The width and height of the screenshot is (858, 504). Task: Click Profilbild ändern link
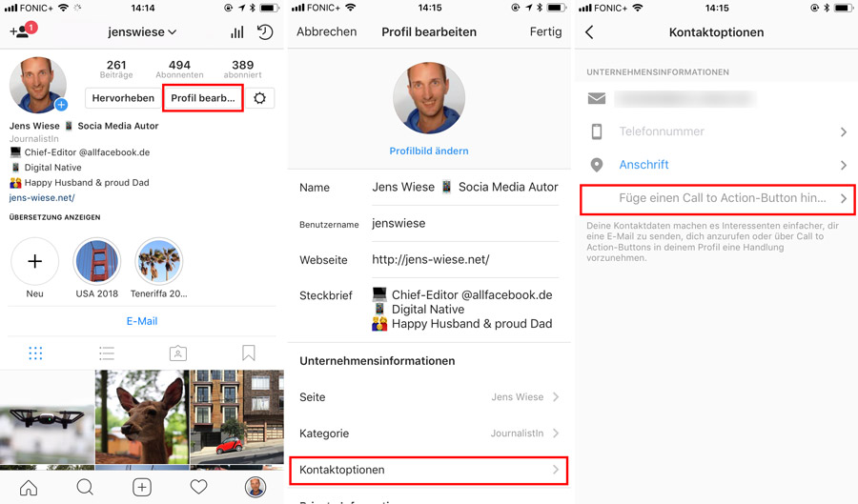click(429, 151)
